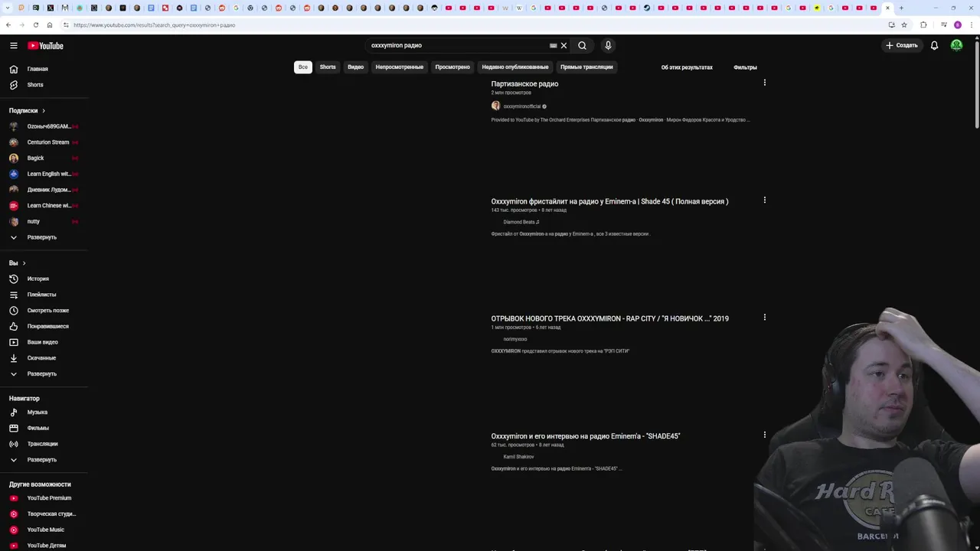Open the account avatar menu on YouTube

point(956,45)
